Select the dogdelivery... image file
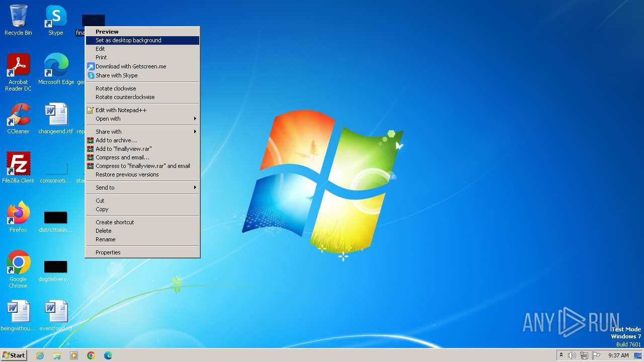The height and width of the screenshot is (362, 644). click(x=56, y=270)
